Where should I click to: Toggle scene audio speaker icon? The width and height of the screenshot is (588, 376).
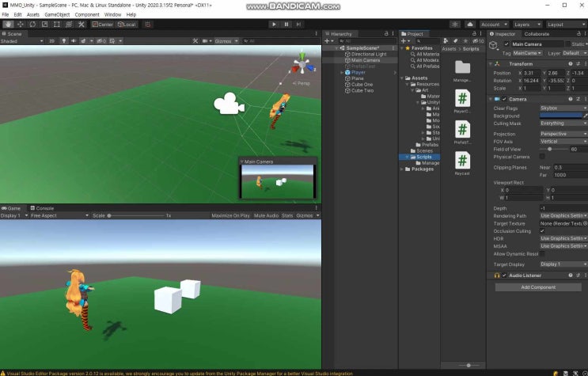74,41
